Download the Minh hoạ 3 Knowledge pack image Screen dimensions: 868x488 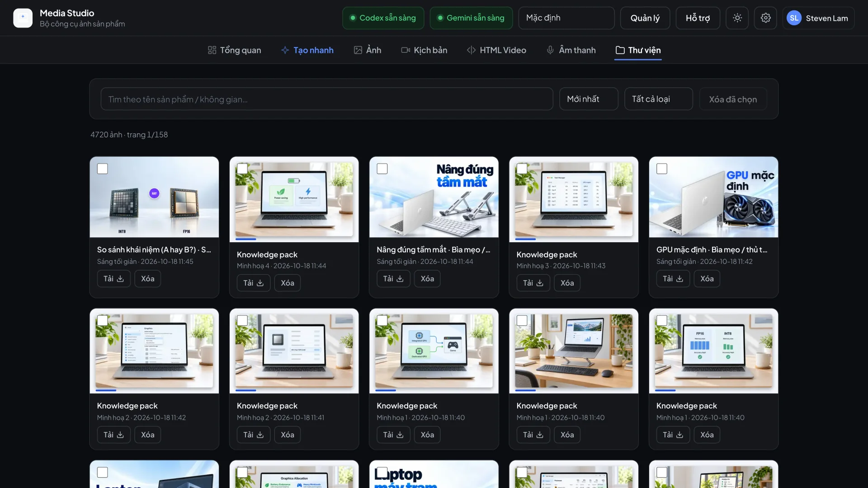(x=533, y=283)
